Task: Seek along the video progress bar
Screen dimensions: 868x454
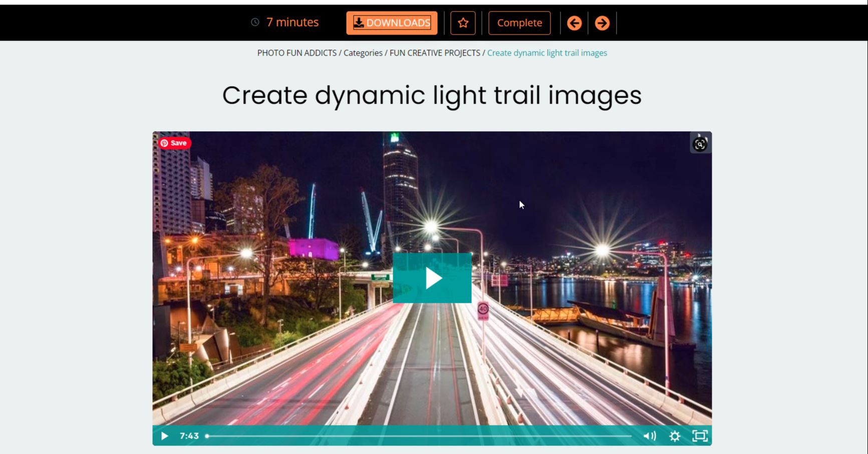Action: tap(419, 436)
